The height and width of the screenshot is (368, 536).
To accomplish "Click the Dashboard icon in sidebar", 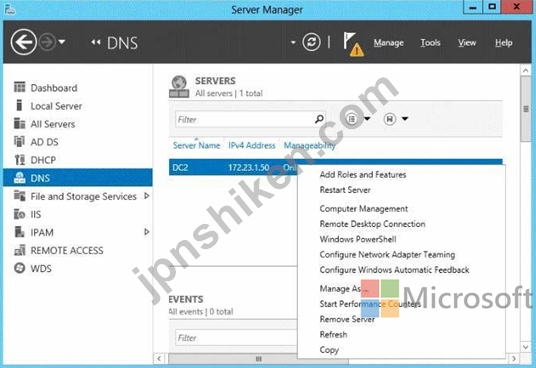I will coord(19,87).
